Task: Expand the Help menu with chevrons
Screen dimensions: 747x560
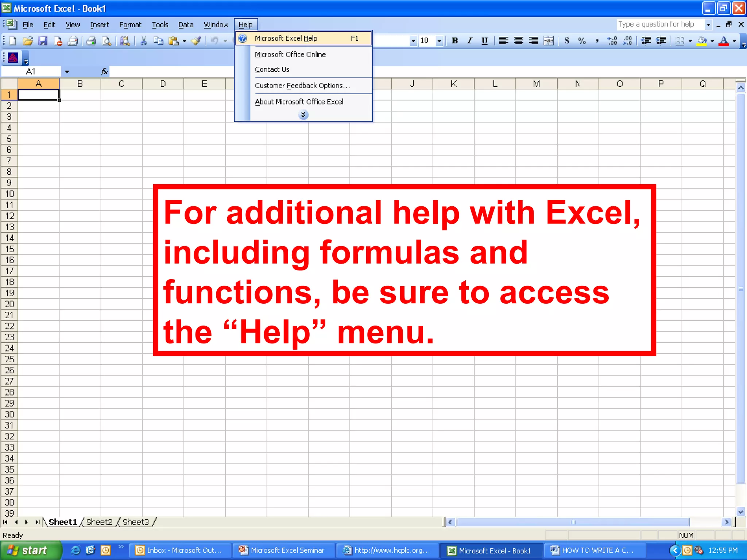Action: pos(303,115)
